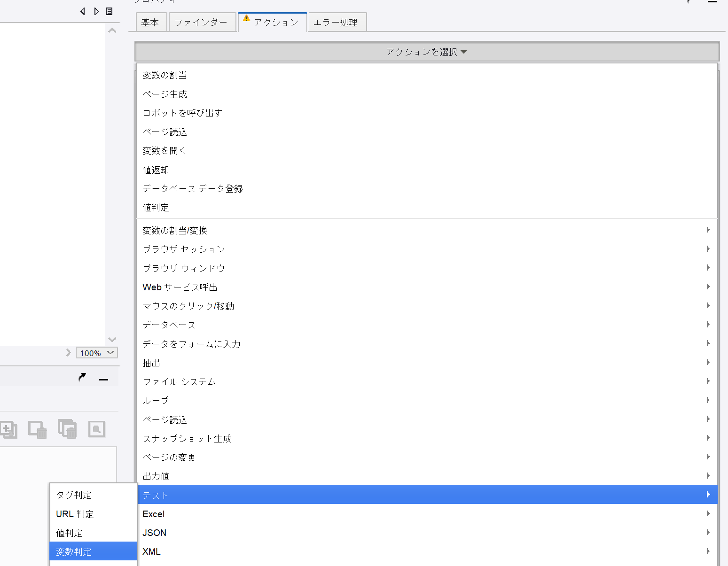The width and height of the screenshot is (728, 566).
Task: Switch to the 基本 tab
Action: tap(150, 22)
